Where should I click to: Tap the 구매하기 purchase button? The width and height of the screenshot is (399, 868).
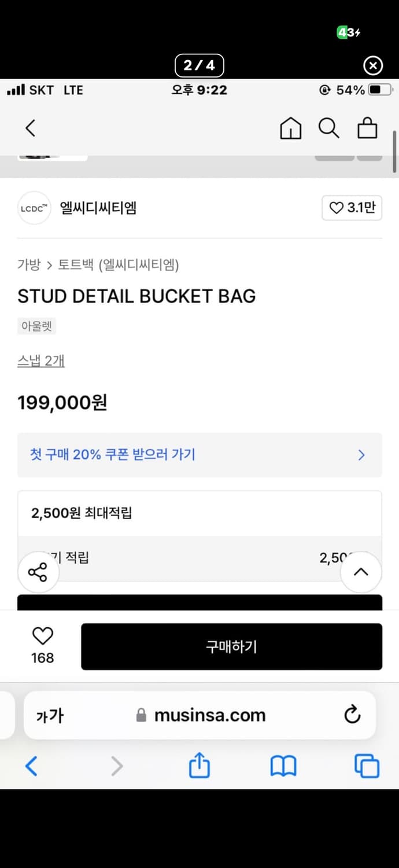[231, 647]
